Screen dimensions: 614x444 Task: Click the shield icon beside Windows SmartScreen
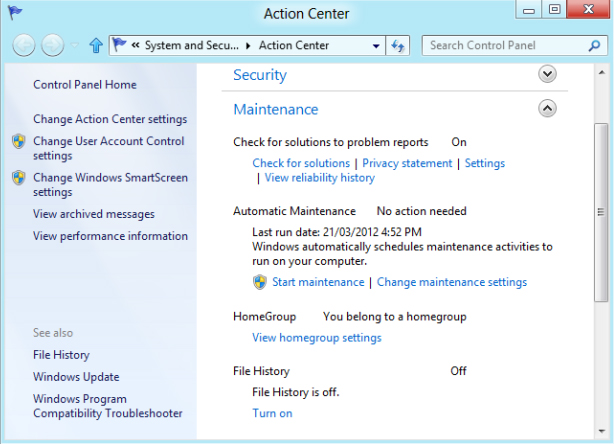18,178
